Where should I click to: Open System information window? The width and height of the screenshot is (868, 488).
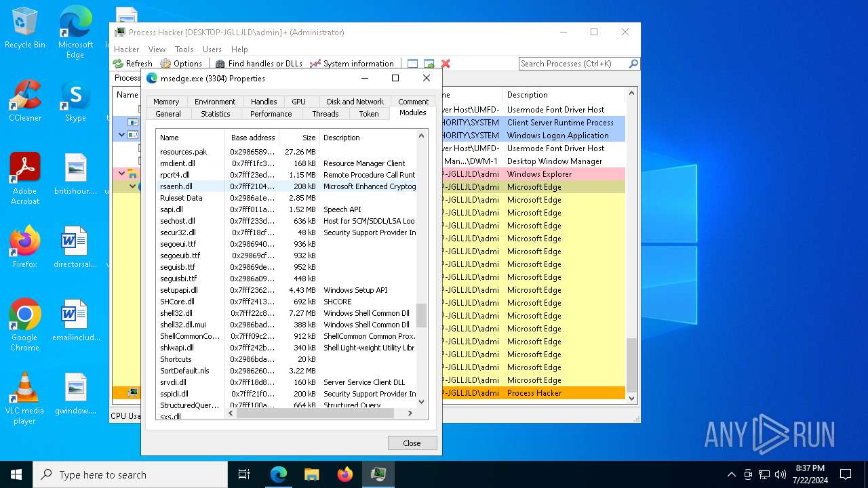point(352,64)
